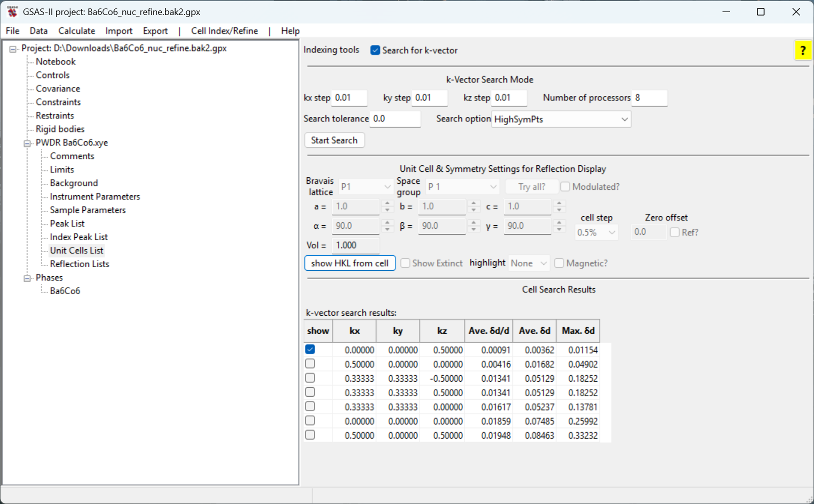Open the Calculate menu
This screenshot has width=814, height=504.
point(76,31)
